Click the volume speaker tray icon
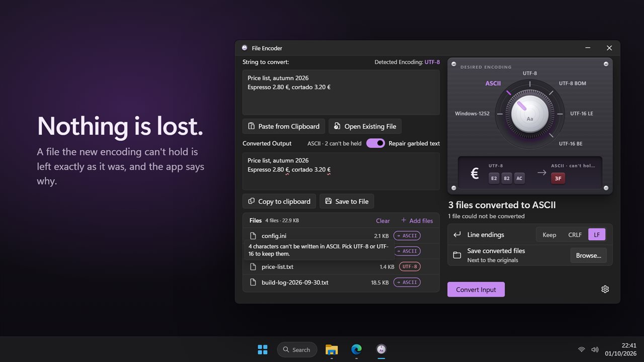 [595, 349]
